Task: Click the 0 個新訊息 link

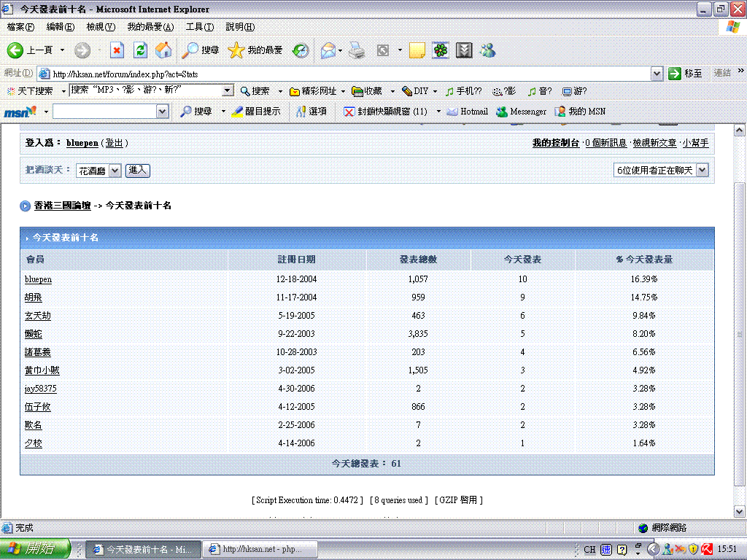Action: click(605, 143)
